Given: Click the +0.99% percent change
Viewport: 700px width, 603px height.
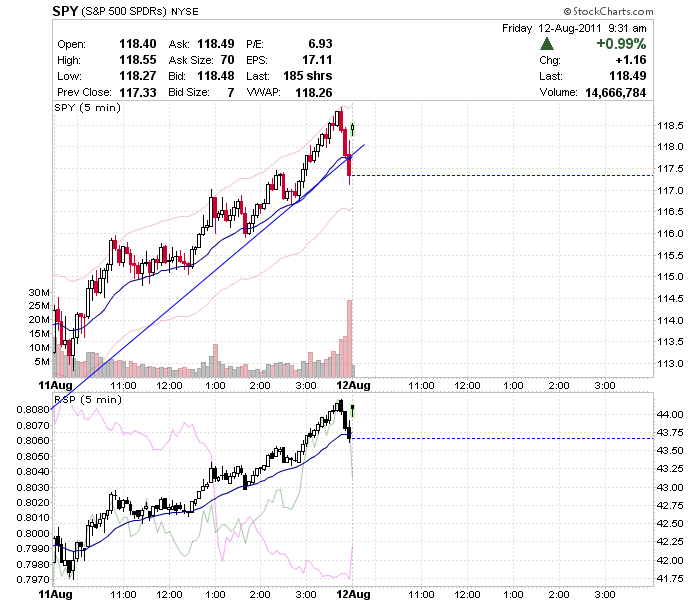Looking at the screenshot, I should click(621, 44).
